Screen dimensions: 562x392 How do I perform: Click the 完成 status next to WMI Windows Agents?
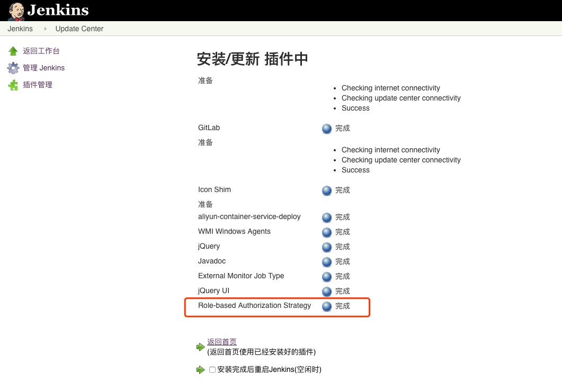343,232
